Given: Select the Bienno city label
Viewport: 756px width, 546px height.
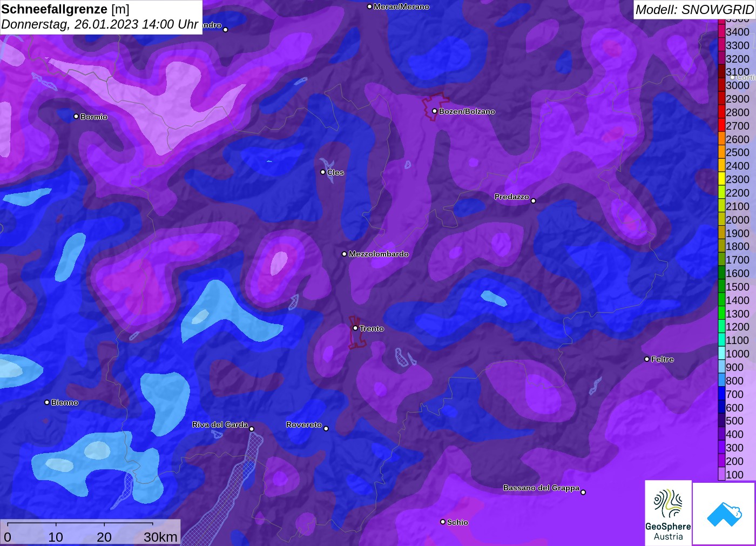Looking at the screenshot, I should pyautogui.click(x=65, y=402).
